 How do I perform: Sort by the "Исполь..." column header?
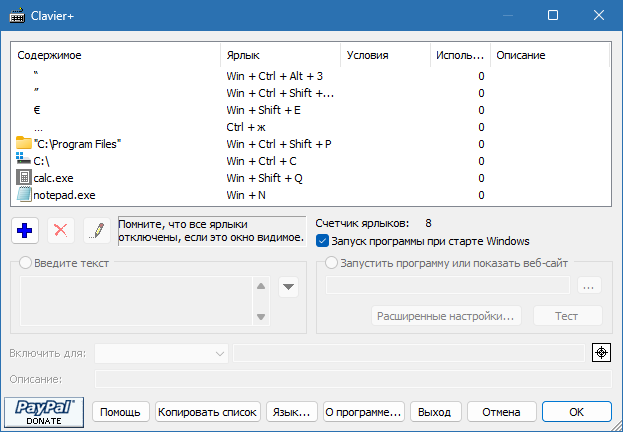point(460,55)
